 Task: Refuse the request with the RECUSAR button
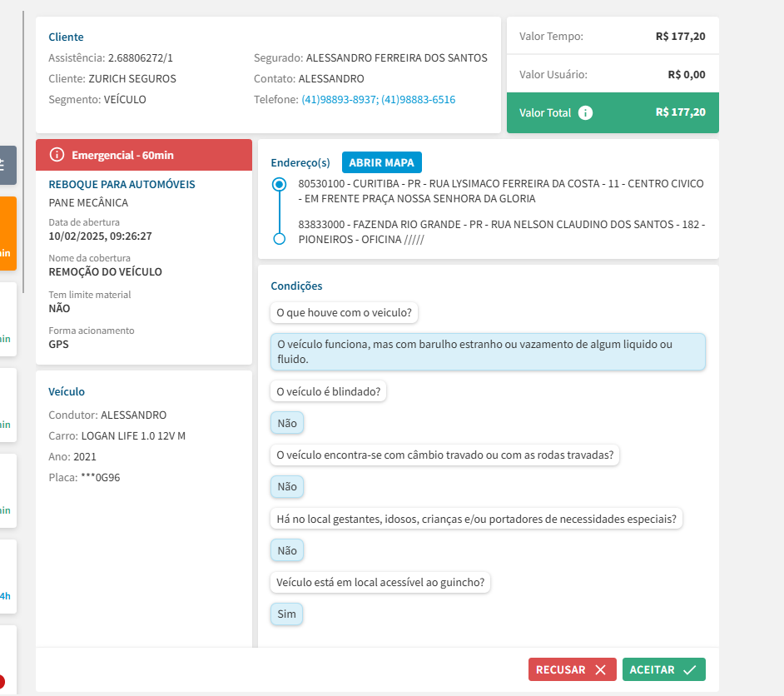click(x=572, y=669)
